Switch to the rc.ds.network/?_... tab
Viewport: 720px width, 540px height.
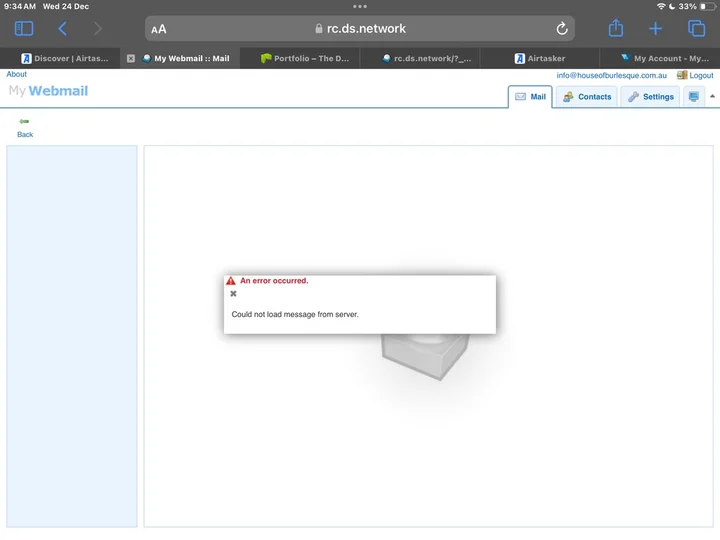pyautogui.click(x=420, y=58)
